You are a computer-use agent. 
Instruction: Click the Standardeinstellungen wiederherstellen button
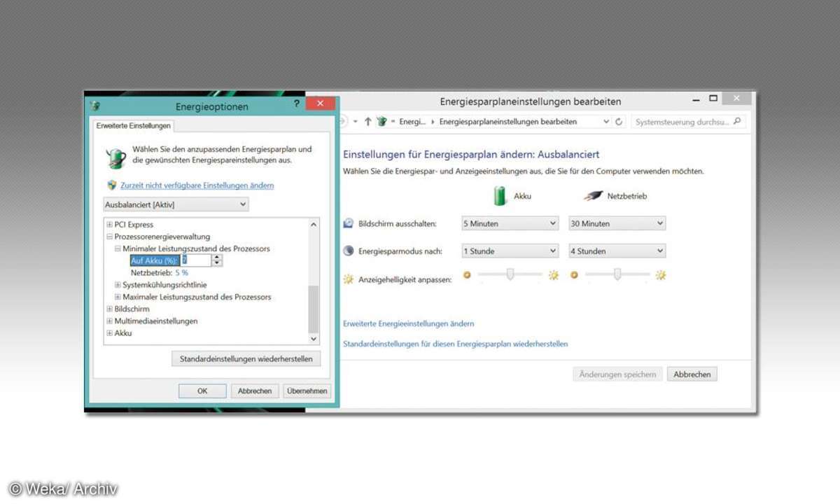[x=246, y=358]
